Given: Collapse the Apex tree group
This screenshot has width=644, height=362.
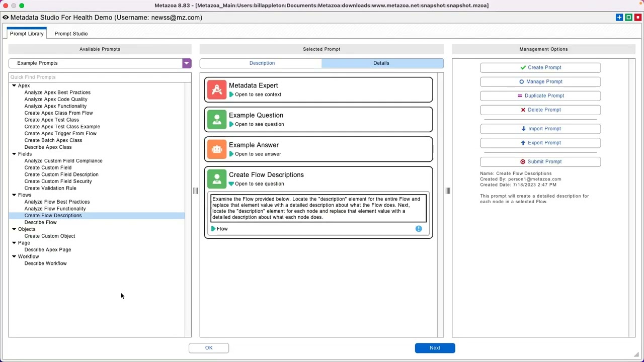Looking at the screenshot, I should 14,86.
